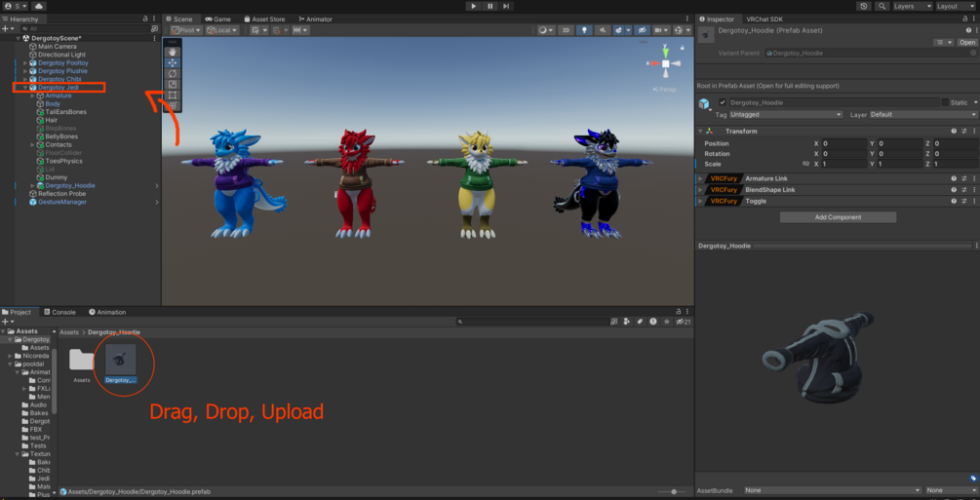Select the Dergotoy_Hoodie prefab thumbnail
Viewport: 980px width, 500px height.
point(121,359)
